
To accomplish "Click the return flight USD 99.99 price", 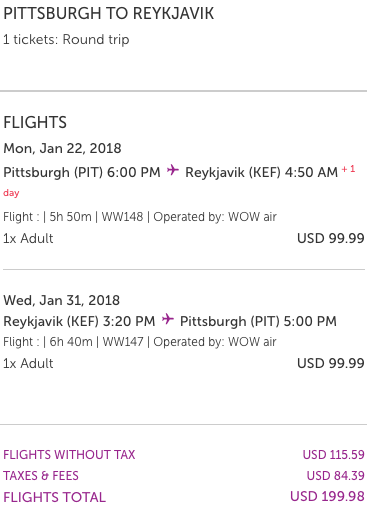I will tap(331, 363).
